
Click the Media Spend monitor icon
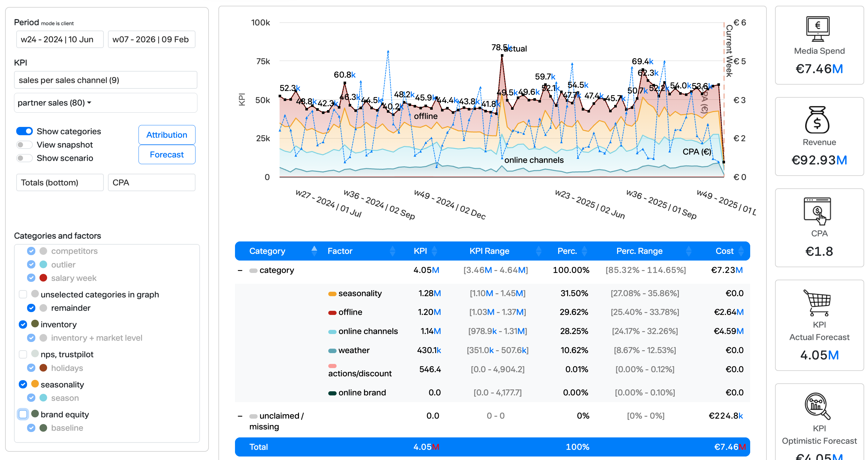(818, 29)
